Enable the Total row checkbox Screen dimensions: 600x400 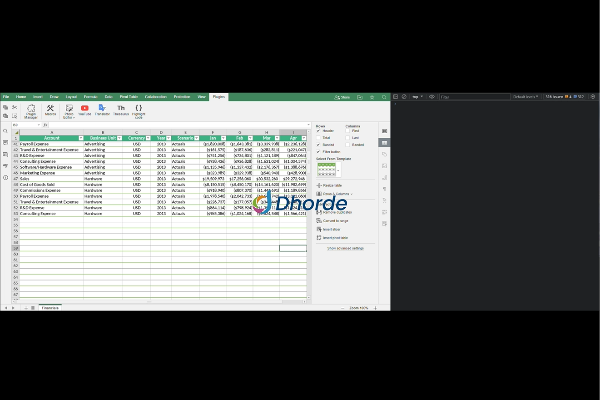click(x=318, y=137)
